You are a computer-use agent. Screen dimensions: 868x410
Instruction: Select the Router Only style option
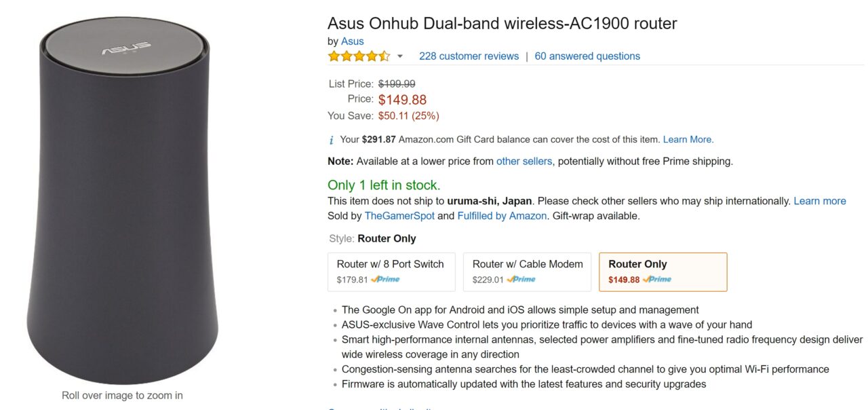663,272
